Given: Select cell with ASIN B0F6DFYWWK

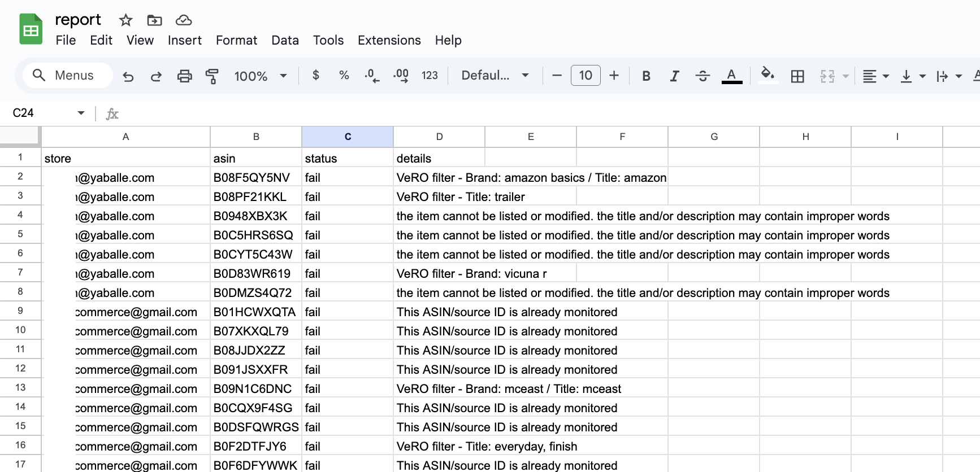Looking at the screenshot, I should [256, 465].
